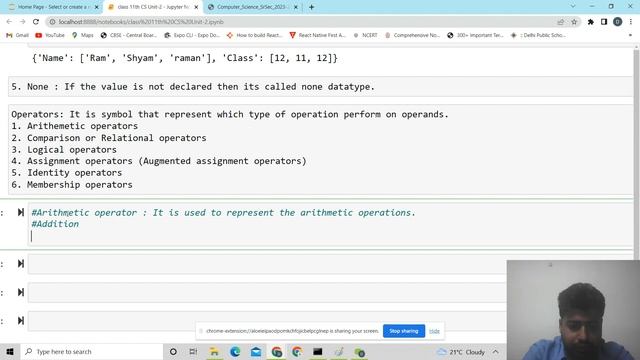Hide the screen sharing notification bar
This screenshot has width=640, height=360.
pyautogui.click(x=434, y=331)
